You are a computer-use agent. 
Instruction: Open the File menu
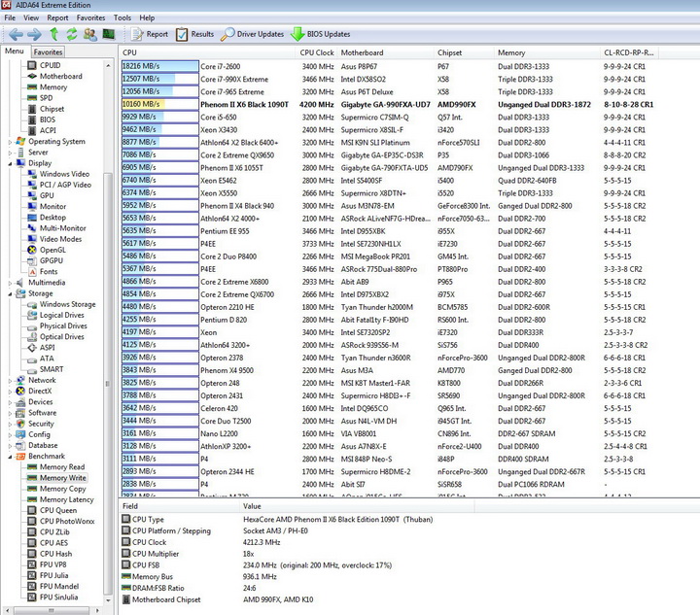click(x=10, y=17)
